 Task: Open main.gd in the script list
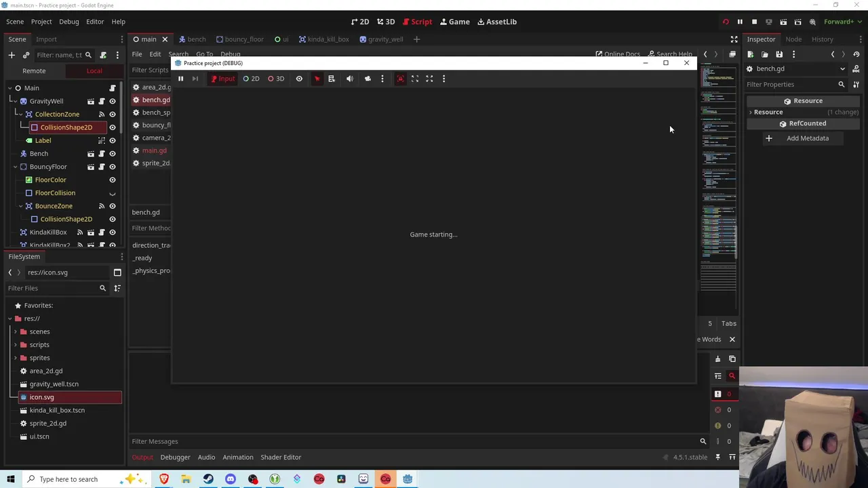tap(154, 150)
